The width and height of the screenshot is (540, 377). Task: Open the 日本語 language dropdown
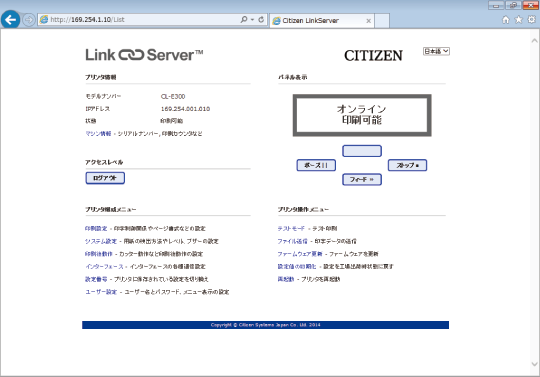click(436, 51)
